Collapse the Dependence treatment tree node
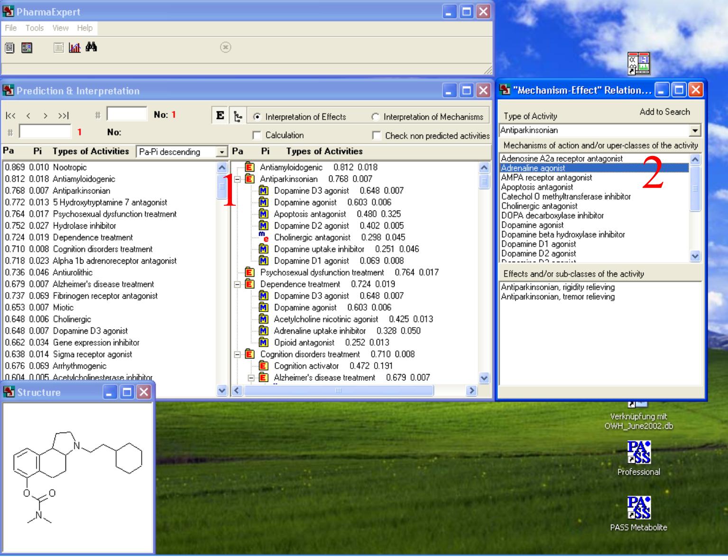 pyautogui.click(x=238, y=285)
